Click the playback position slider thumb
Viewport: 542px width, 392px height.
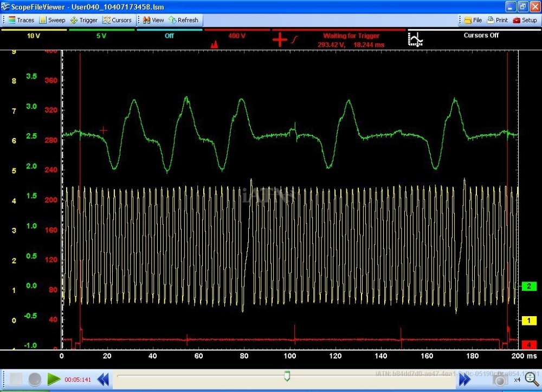287,375
